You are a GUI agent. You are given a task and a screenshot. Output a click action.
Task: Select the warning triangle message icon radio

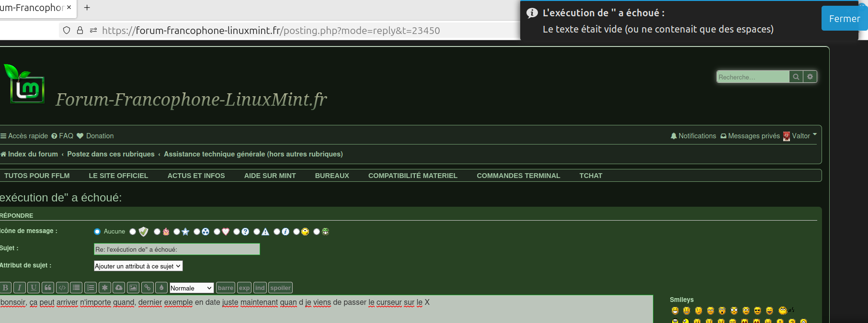pos(257,232)
